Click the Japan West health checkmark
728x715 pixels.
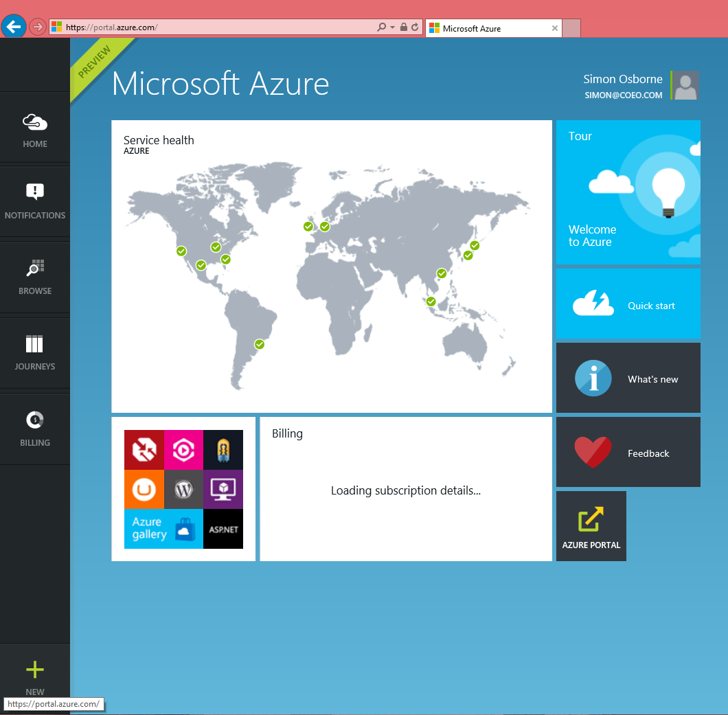(468, 255)
